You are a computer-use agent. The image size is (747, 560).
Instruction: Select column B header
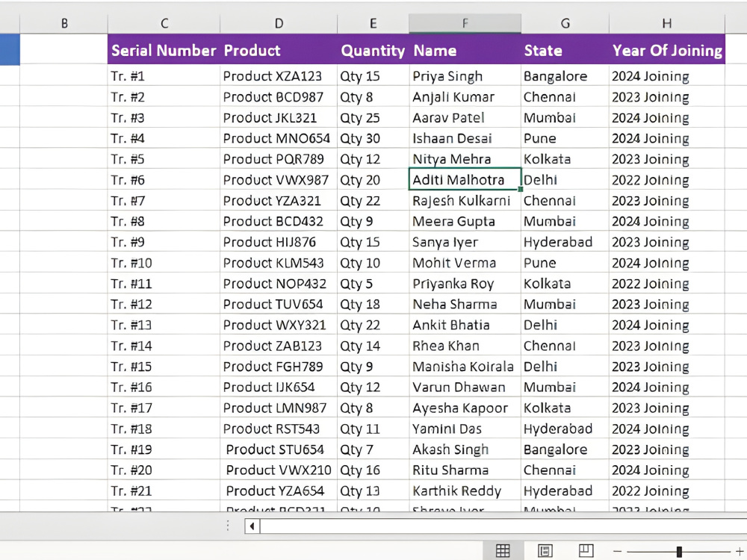[x=63, y=23]
